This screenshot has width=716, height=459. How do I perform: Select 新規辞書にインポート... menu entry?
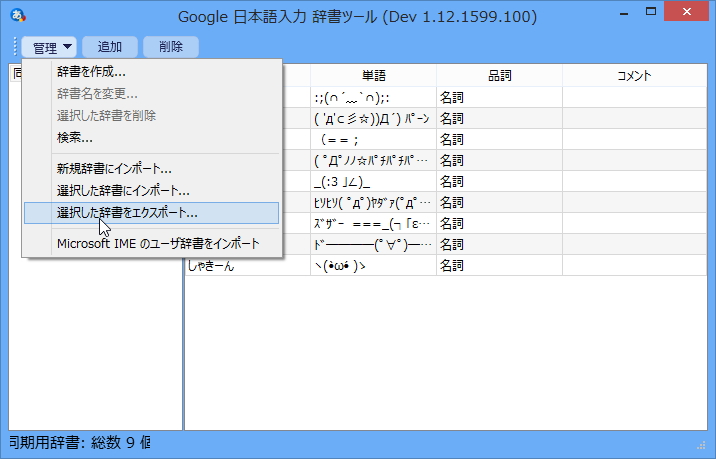click(x=152, y=169)
